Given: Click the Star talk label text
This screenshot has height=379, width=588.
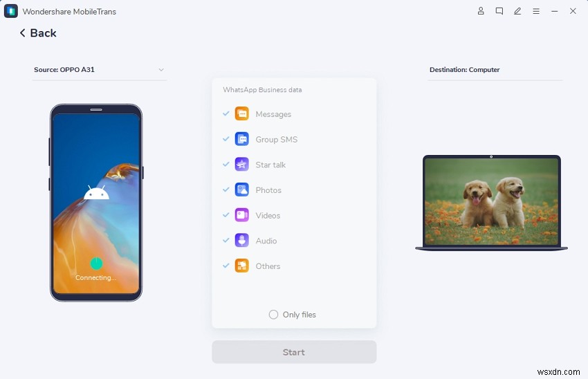Looking at the screenshot, I should (270, 165).
